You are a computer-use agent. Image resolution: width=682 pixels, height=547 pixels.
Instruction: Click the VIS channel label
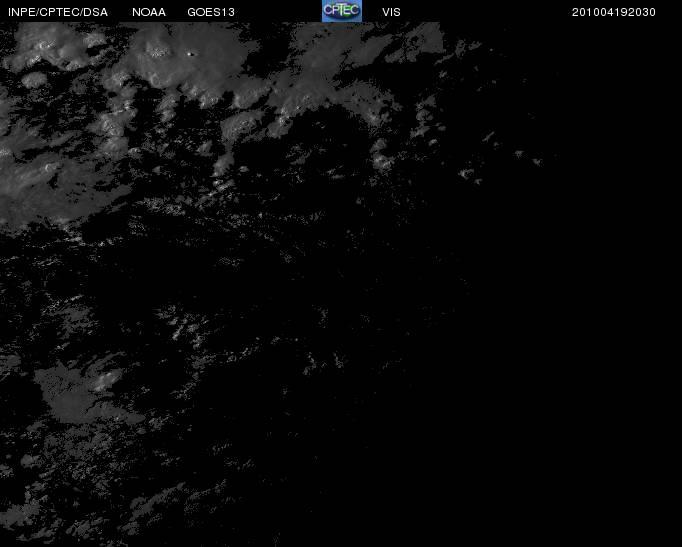(x=391, y=12)
